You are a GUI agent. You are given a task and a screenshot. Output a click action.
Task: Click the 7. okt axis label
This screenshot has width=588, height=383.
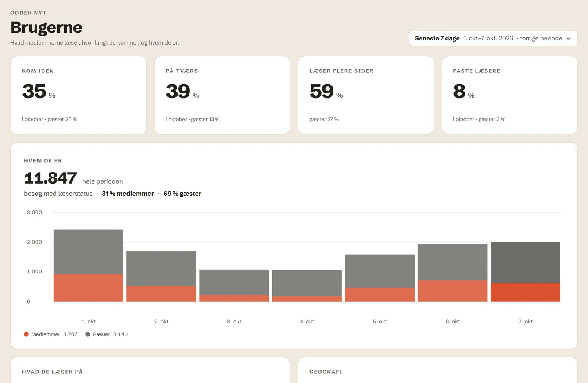[526, 322]
